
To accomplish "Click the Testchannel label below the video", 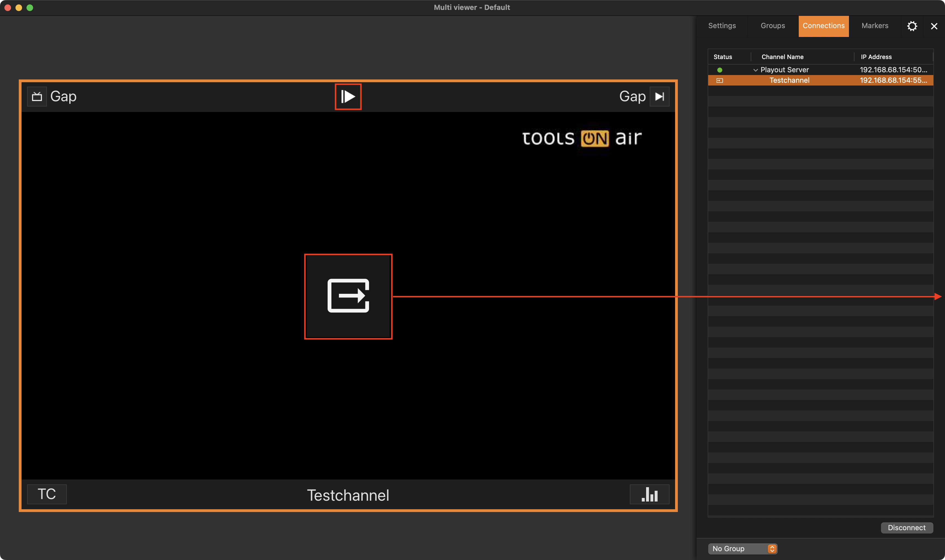I will (348, 495).
